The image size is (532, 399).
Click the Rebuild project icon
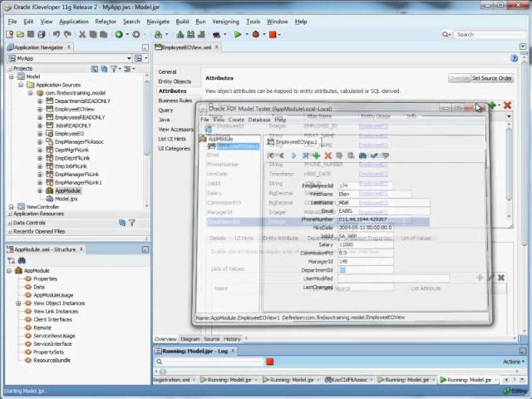click(x=191, y=34)
